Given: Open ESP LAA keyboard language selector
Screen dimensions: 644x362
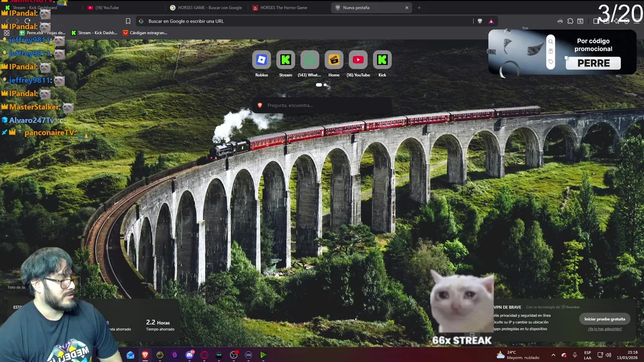Looking at the screenshot, I should (x=588, y=355).
